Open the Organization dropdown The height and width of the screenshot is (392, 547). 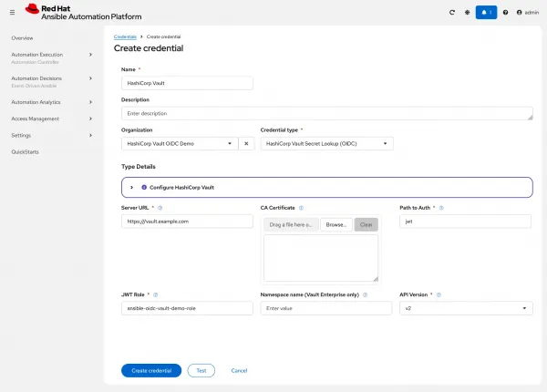point(180,144)
